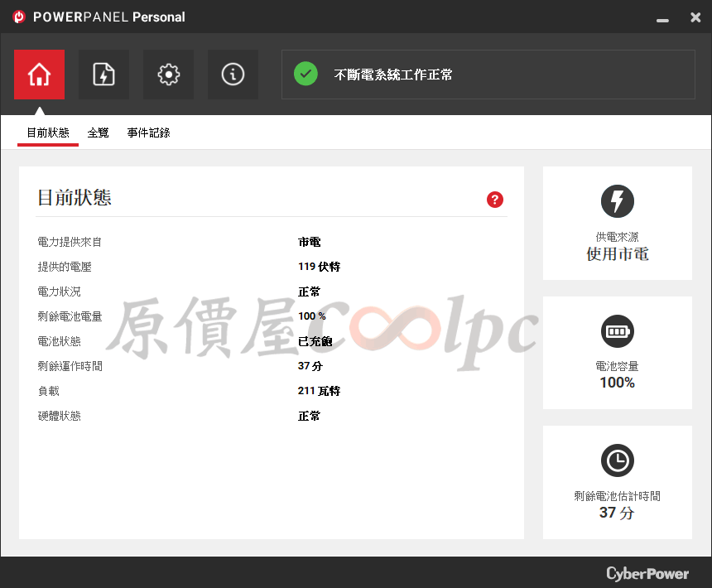The width and height of the screenshot is (712, 588).
Task: Click the PowerPanel logo icon in title bar
Action: tap(19, 17)
